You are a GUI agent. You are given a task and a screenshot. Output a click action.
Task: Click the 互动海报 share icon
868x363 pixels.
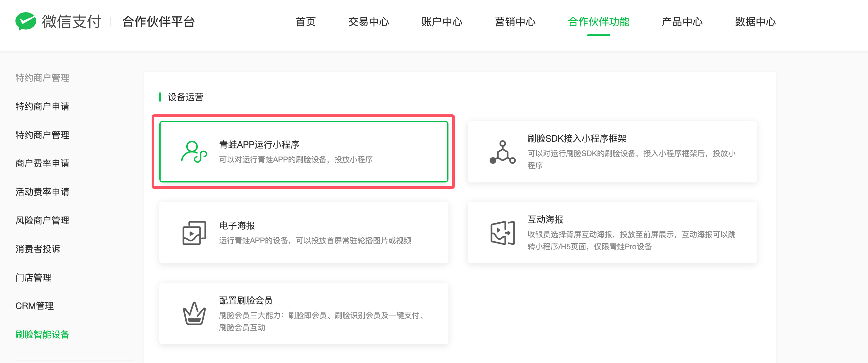pos(502,233)
